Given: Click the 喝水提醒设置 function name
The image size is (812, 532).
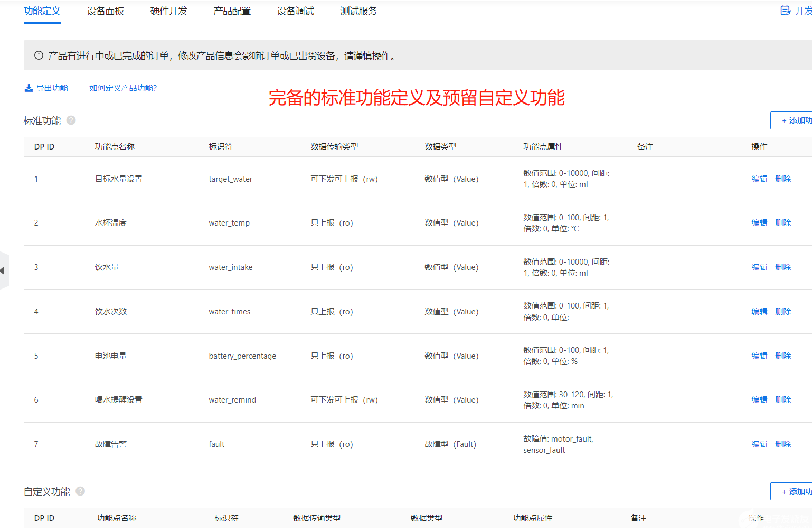Looking at the screenshot, I should coord(119,400).
